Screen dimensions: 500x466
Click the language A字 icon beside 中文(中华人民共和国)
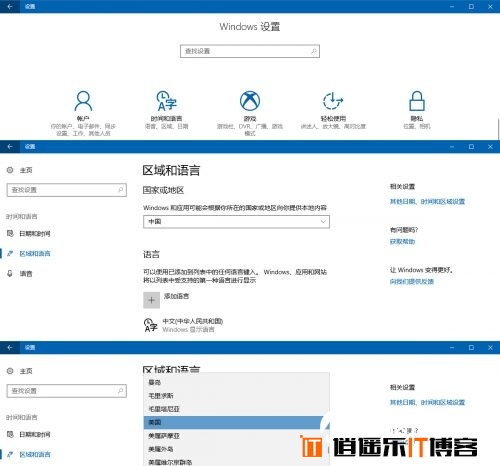tap(150, 325)
